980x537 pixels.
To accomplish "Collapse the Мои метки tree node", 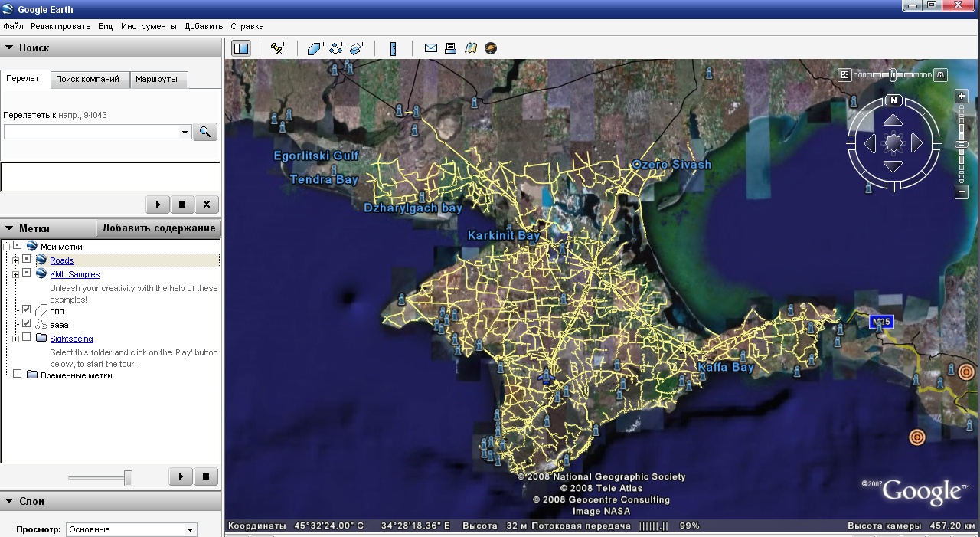I will tap(6, 245).
